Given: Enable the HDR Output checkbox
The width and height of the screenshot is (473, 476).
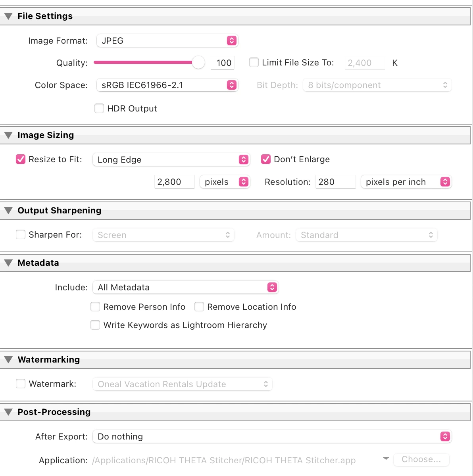Looking at the screenshot, I should [x=99, y=108].
